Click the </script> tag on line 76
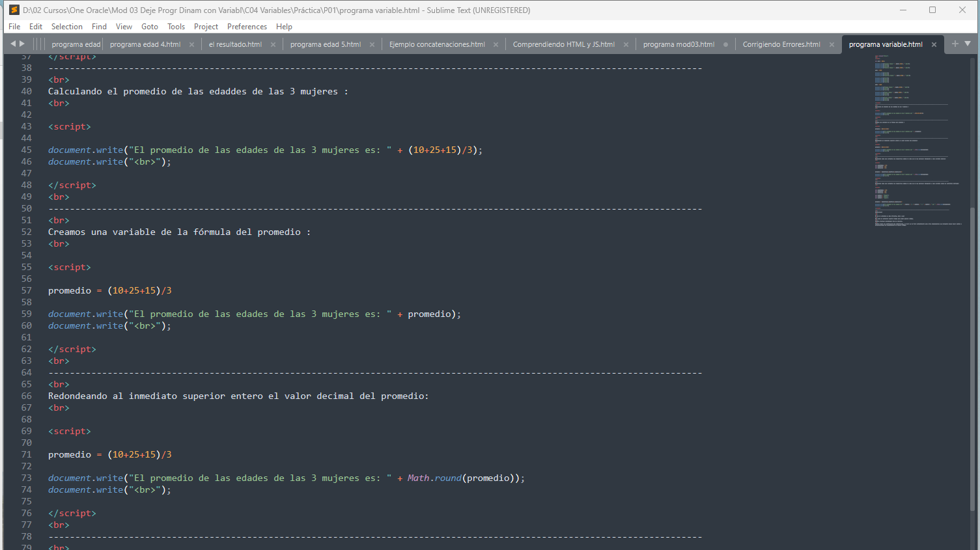Viewport: 980px width, 550px height. coord(72,513)
